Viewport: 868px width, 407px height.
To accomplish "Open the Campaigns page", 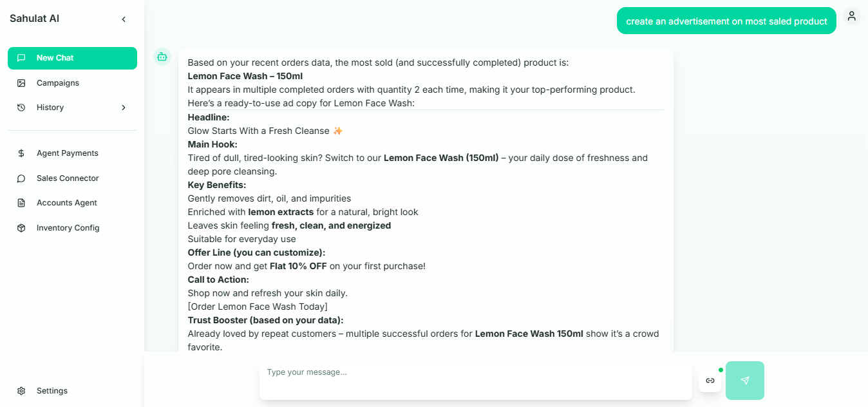I will pos(58,83).
